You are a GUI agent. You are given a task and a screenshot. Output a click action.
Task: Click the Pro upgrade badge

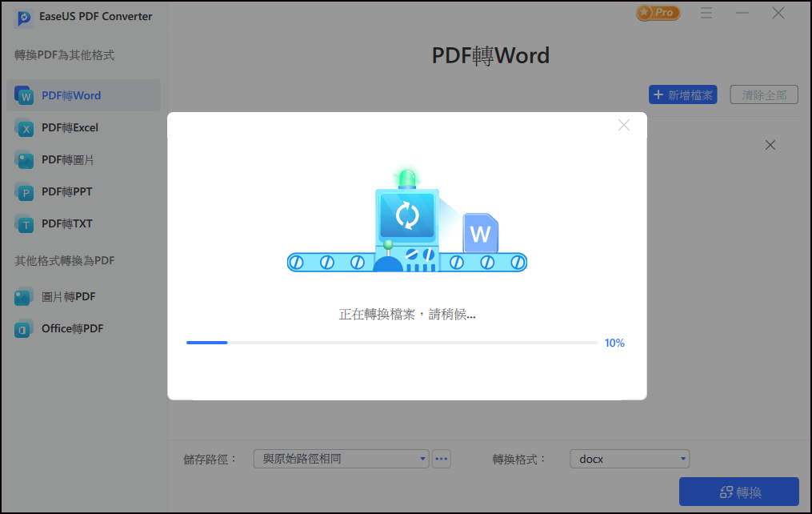pyautogui.click(x=658, y=13)
